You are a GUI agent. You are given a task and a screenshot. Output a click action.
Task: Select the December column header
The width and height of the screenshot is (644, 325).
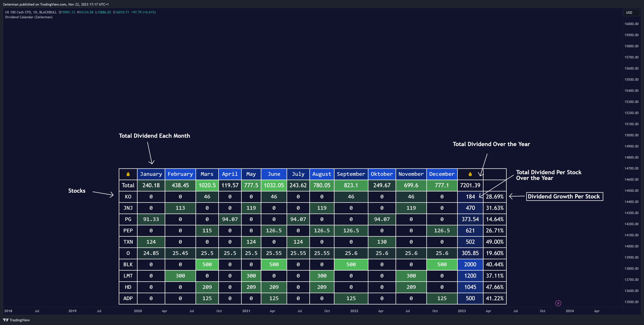click(442, 174)
